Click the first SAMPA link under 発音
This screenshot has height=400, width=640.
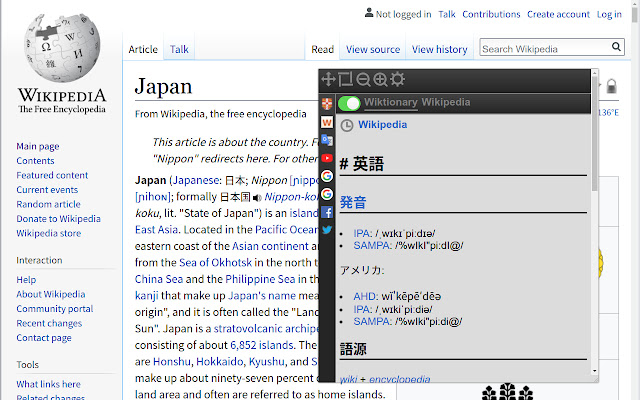(372, 245)
